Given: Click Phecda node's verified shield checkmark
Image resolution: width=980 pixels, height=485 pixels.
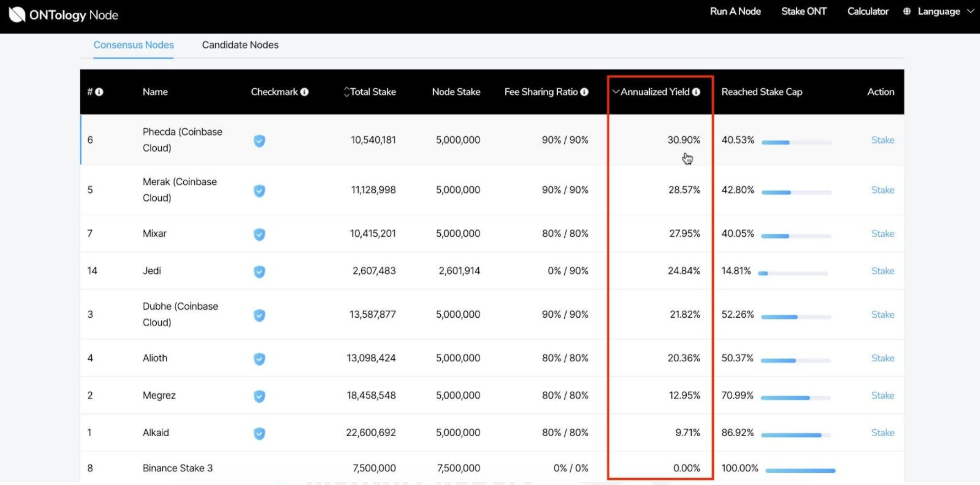Looking at the screenshot, I should pyautogui.click(x=259, y=140).
